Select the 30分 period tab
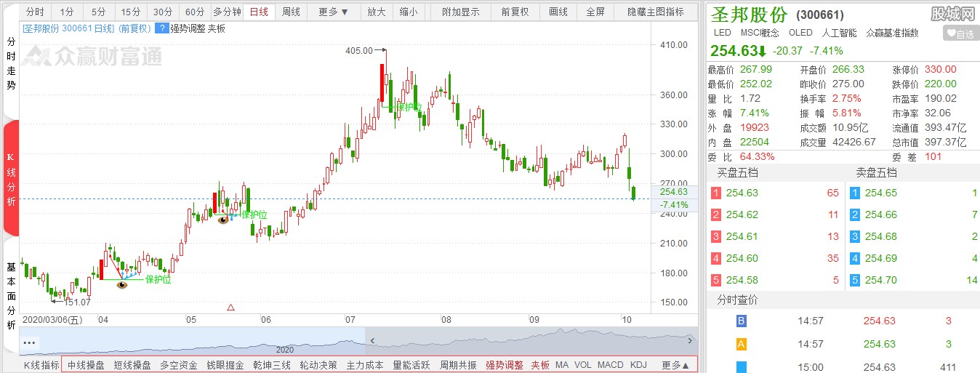Viewport: 980px width, 373px height. [x=163, y=12]
